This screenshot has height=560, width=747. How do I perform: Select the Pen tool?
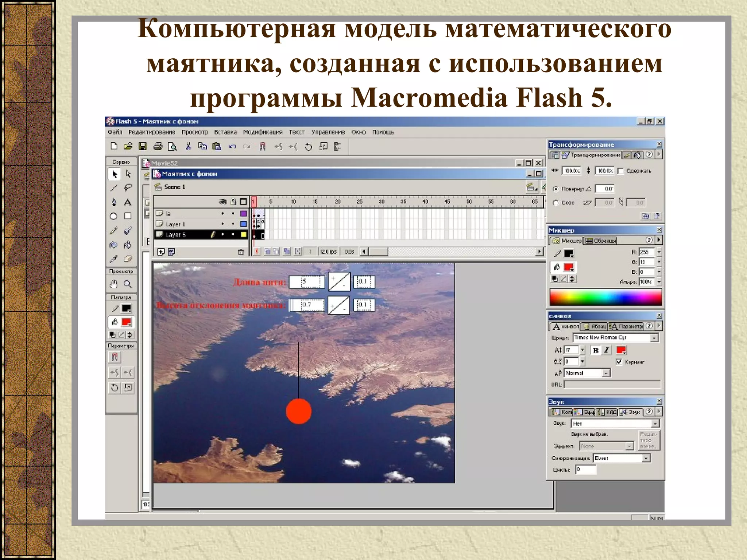click(x=114, y=202)
